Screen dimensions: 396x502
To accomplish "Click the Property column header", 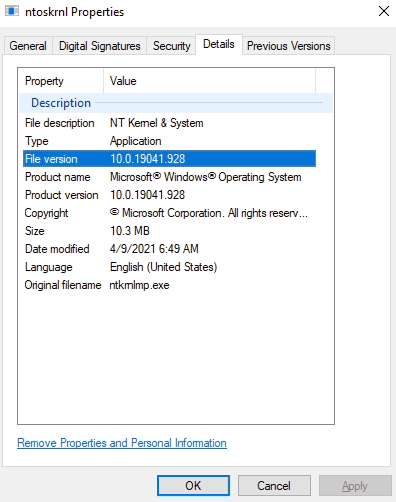I will [x=61, y=81].
